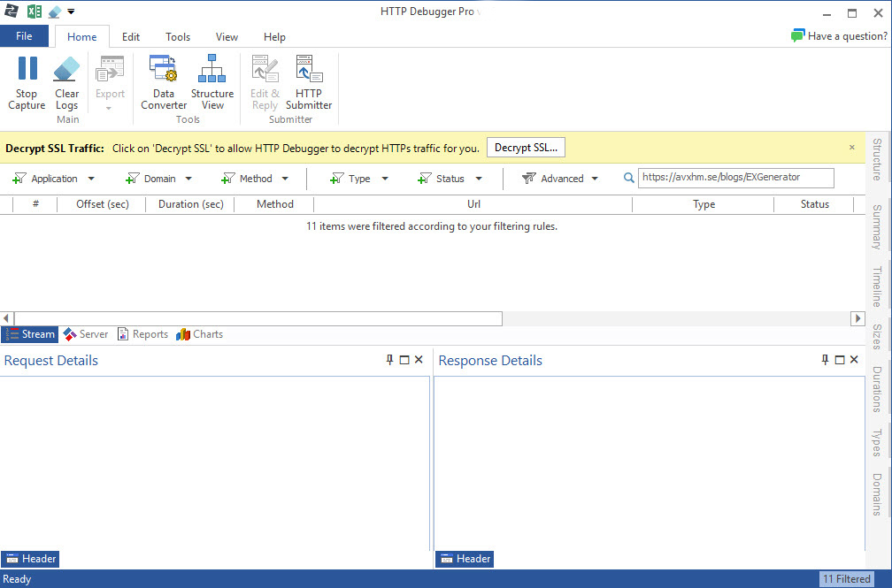The image size is (892, 588).
Task: Switch to the View ribbon tab
Action: click(x=227, y=37)
